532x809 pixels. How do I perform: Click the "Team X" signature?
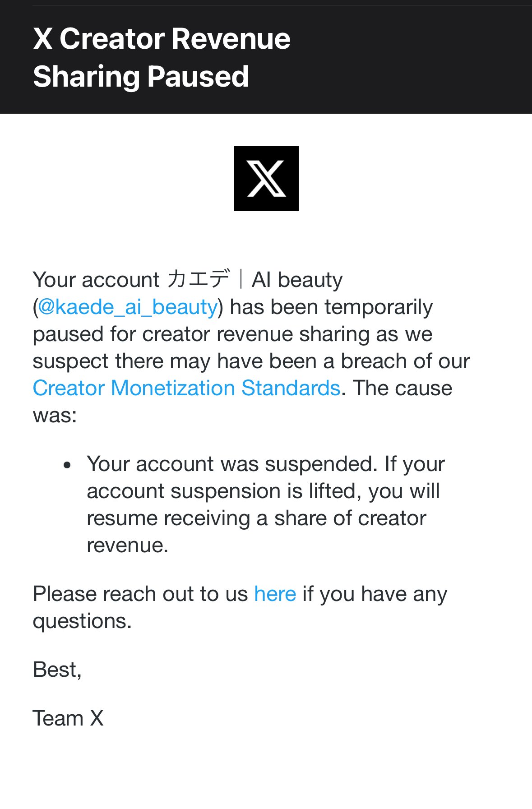[x=68, y=718]
